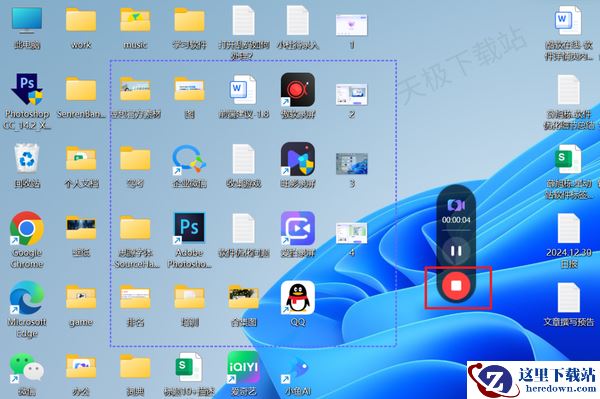Select the text file beside the Adobe Photoshop shortcut
The width and height of the screenshot is (600, 399).
243,228
